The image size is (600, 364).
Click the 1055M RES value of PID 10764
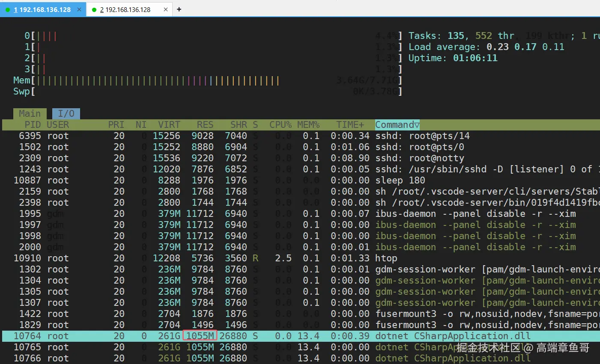[200, 336]
